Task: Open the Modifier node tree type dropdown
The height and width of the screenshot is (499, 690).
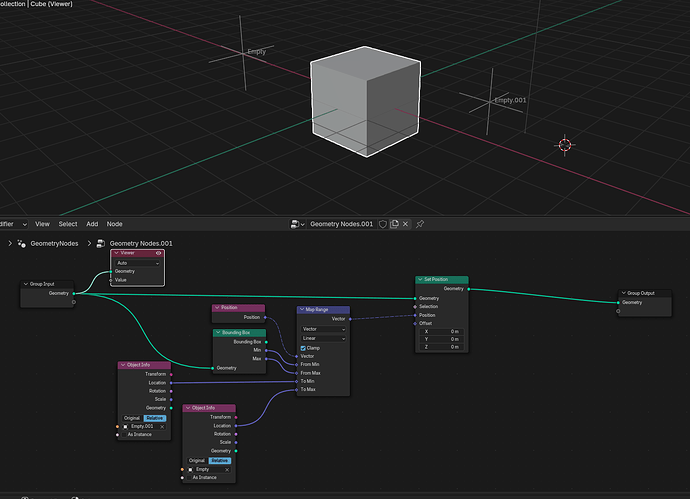Action: 14,224
